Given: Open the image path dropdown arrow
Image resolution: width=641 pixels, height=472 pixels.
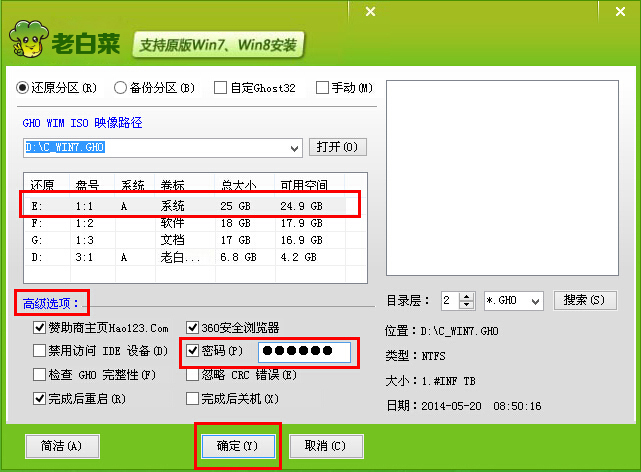Looking at the screenshot, I should tap(294, 148).
